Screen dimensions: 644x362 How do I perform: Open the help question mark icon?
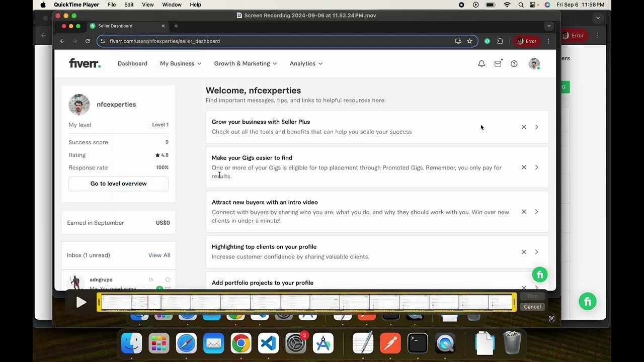click(x=514, y=64)
